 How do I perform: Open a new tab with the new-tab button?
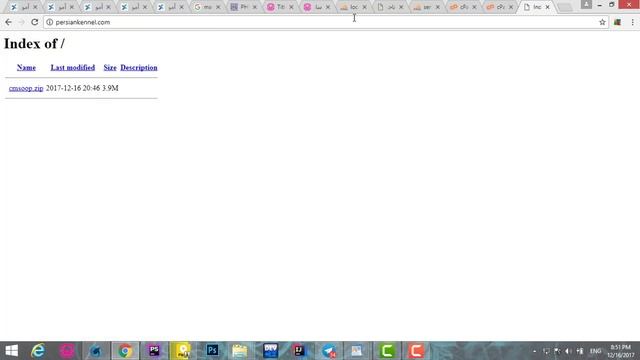[x=564, y=7]
